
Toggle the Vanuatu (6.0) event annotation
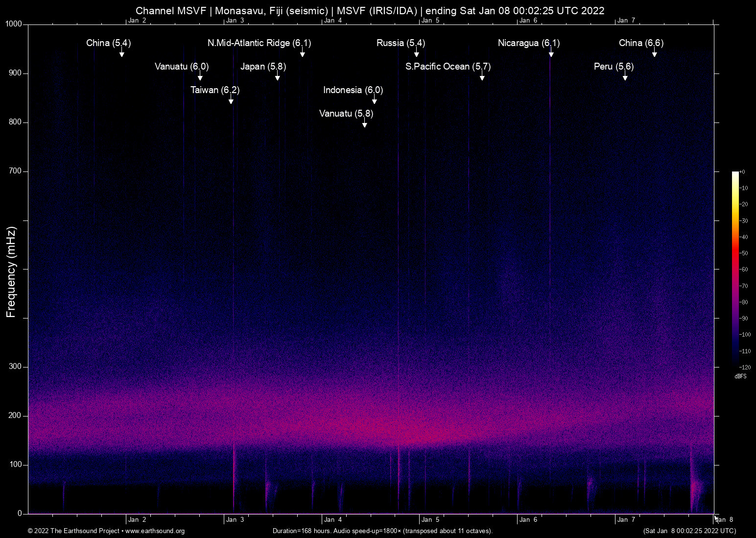point(181,67)
